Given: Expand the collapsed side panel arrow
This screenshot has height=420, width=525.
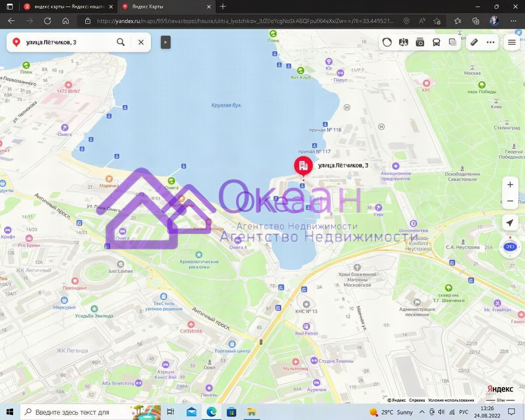Looking at the screenshot, I should click(x=166, y=42).
